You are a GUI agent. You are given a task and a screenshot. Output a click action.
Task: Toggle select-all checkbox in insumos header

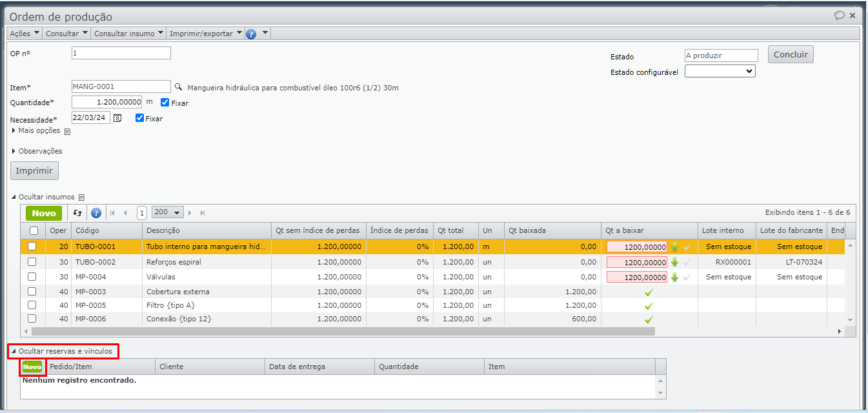tap(34, 230)
